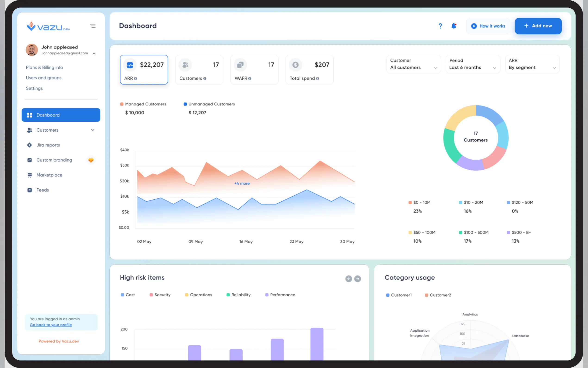Click John appleased profile avatar
The height and width of the screenshot is (368, 588).
click(32, 50)
